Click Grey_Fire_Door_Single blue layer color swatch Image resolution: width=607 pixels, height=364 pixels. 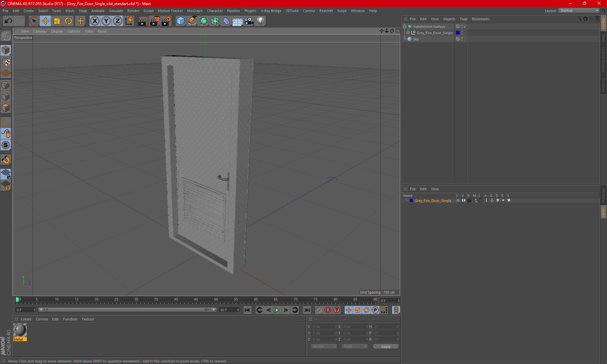(411, 201)
